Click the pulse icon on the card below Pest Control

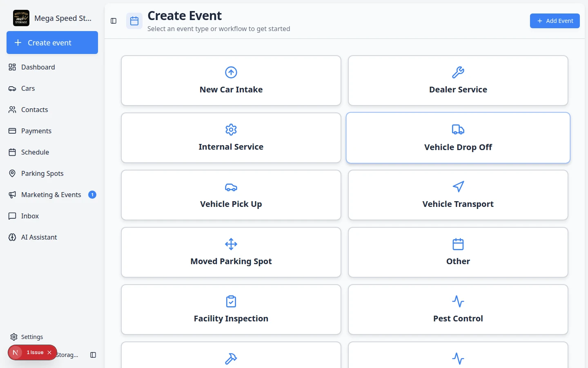pos(458,359)
